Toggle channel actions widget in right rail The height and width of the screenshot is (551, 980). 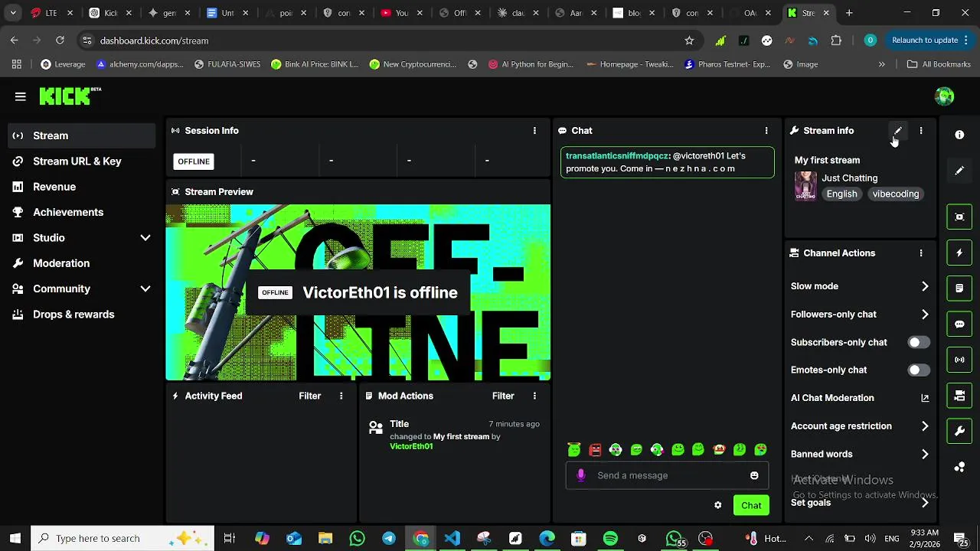pyautogui.click(x=959, y=396)
